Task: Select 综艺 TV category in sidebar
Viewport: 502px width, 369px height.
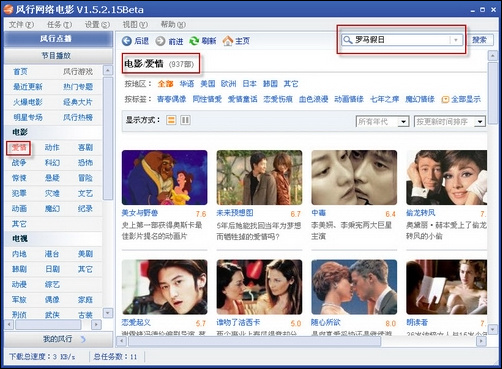Action: 52,284
